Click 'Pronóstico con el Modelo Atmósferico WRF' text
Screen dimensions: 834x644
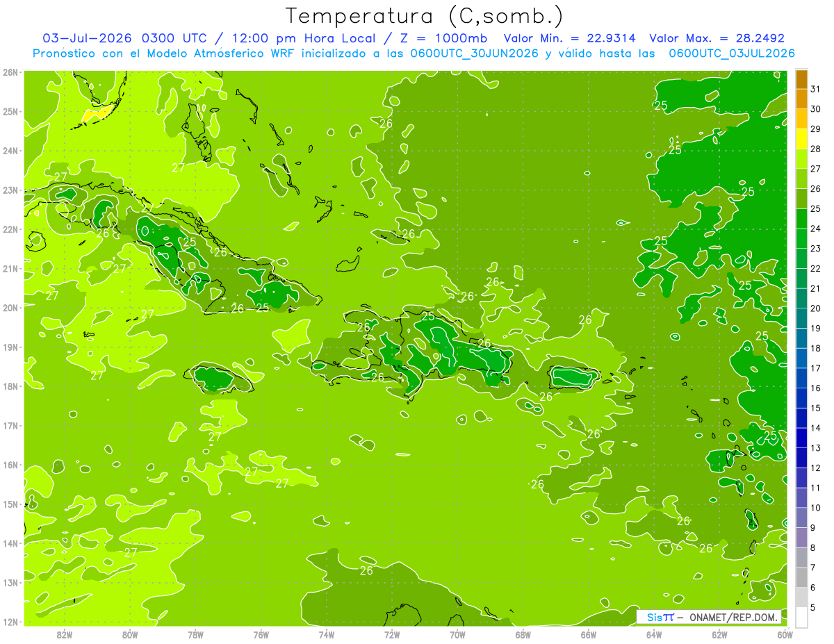(165, 53)
